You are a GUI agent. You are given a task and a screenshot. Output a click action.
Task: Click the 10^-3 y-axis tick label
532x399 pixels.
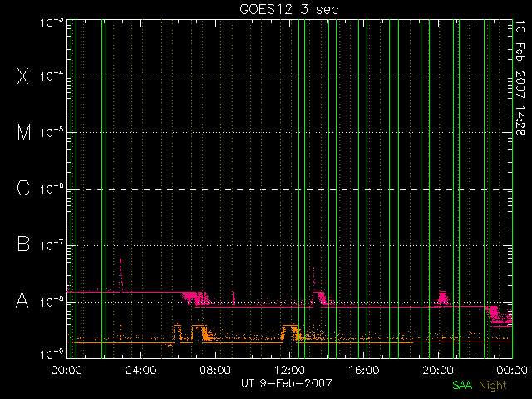pos(52,22)
